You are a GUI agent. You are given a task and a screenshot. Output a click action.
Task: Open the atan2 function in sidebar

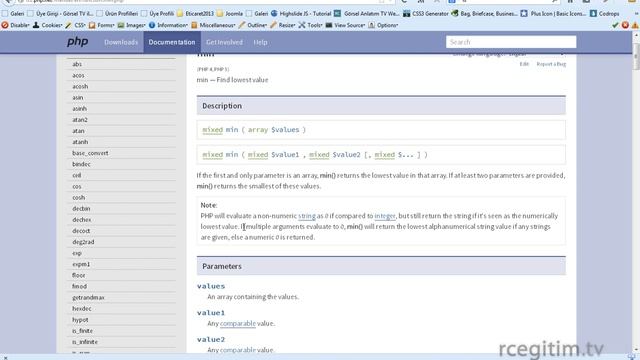tap(80, 120)
